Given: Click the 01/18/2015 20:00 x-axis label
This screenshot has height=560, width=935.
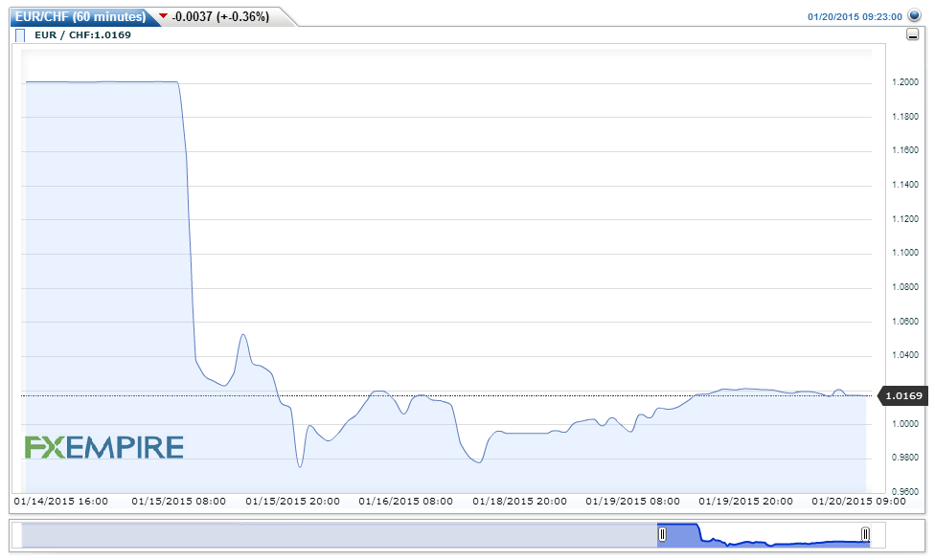Looking at the screenshot, I should [x=518, y=501].
